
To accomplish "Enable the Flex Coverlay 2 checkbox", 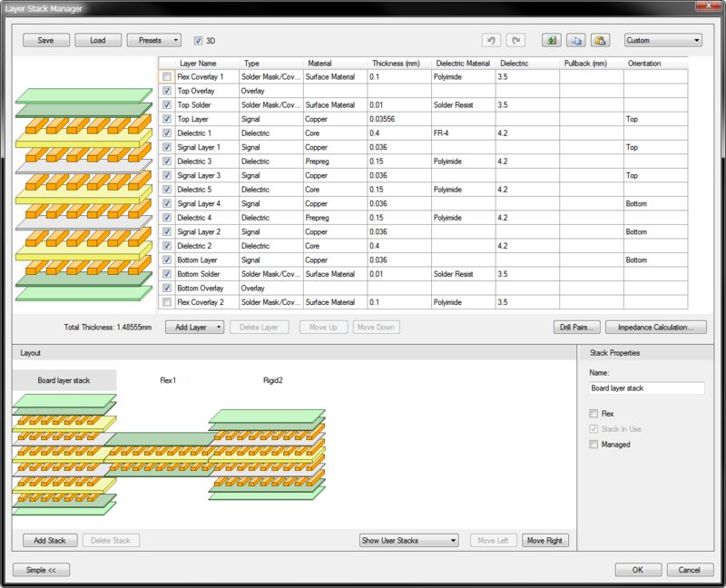I will [x=167, y=302].
